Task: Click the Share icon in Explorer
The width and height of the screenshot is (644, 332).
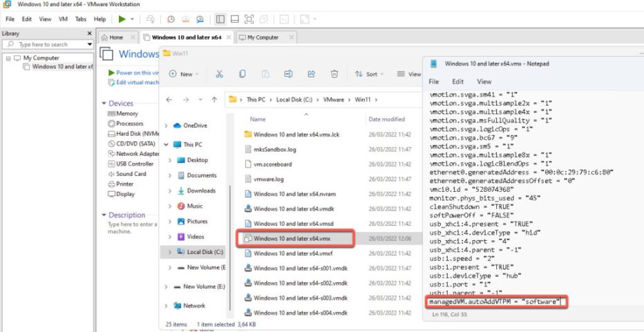Action: point(312,74)
